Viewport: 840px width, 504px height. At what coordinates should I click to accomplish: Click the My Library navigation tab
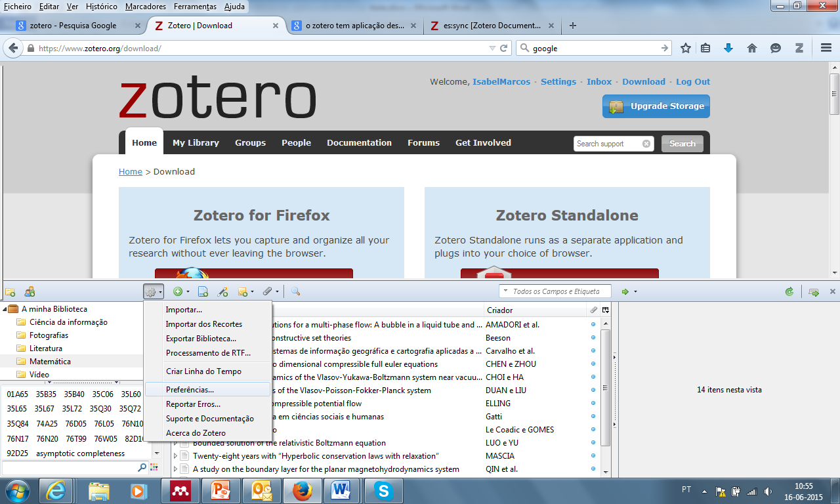pyautogui.click(x=196, y=142)
